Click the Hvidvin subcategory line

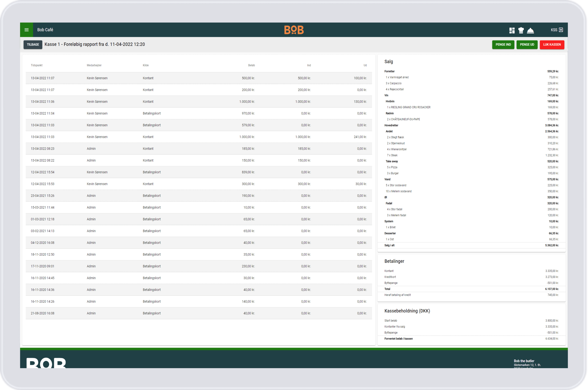pyautogui.click(x=472, y=102)
